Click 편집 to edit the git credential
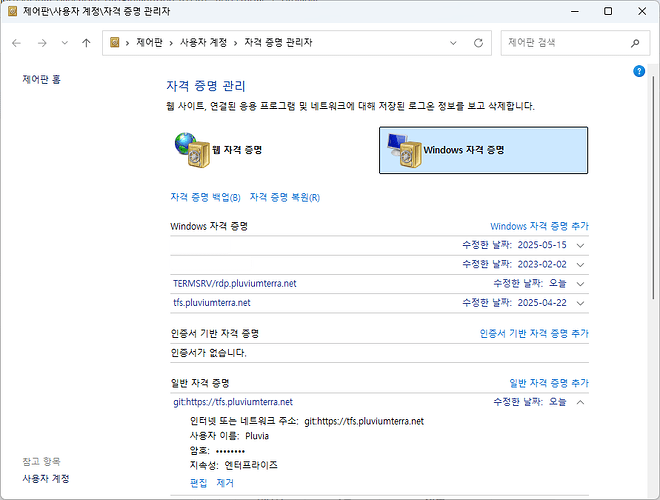 198,483
